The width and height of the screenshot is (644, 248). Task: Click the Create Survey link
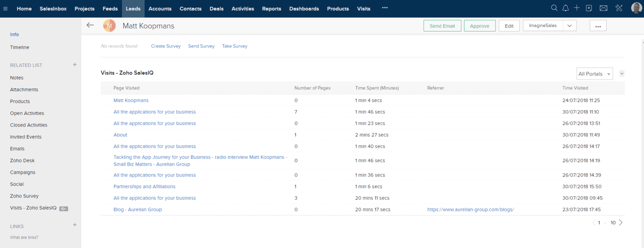click(166, 46)
